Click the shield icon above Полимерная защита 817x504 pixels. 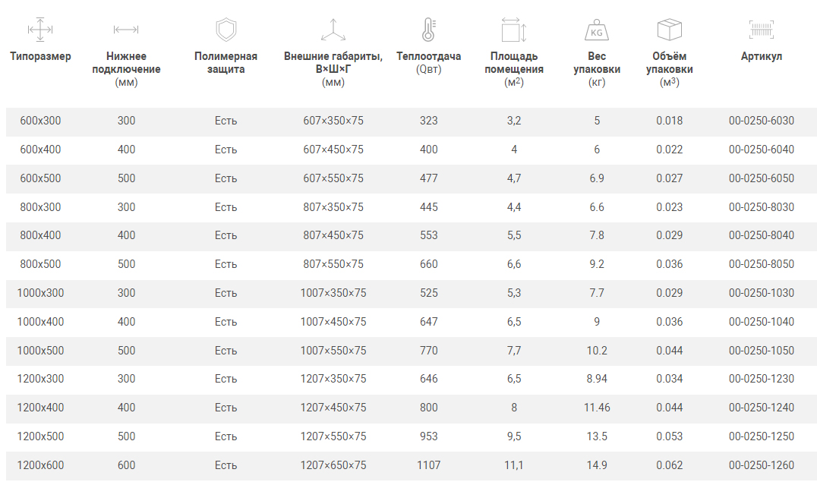(x=226, y=30)
